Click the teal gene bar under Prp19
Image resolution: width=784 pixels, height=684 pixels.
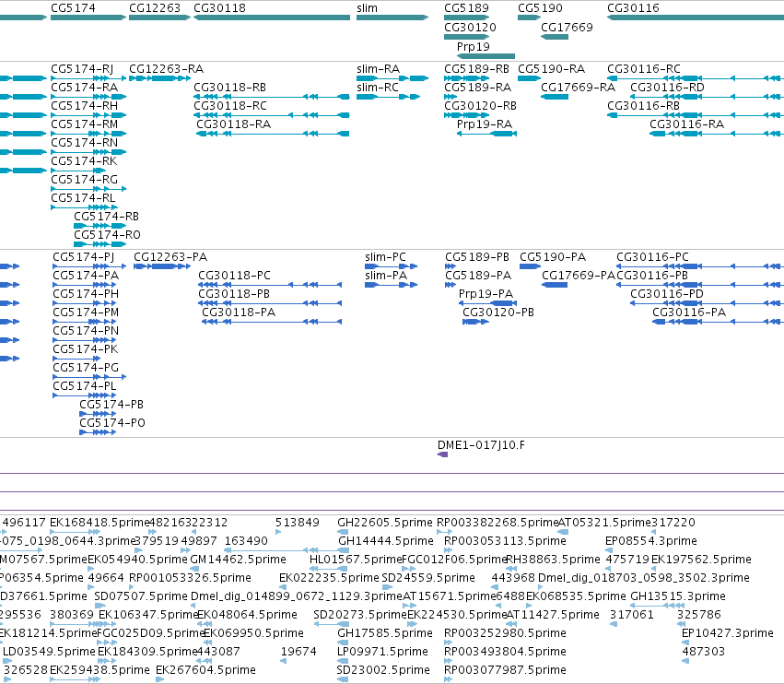486,56
